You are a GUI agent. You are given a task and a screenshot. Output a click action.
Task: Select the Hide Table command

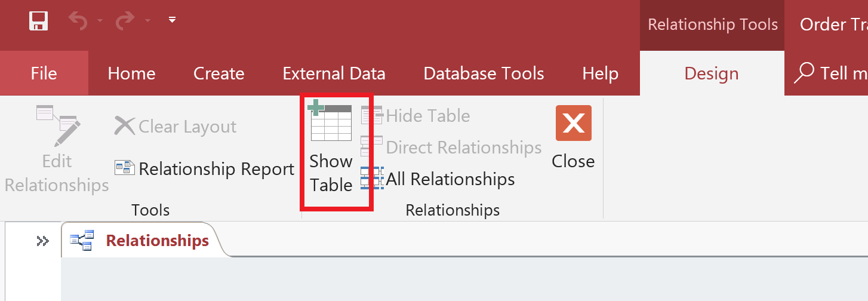point(415,115)
